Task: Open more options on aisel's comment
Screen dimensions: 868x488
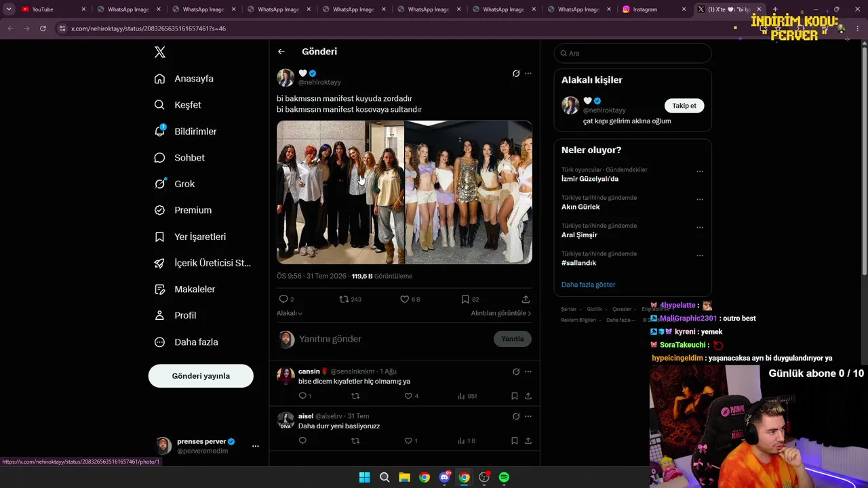Action: pos(528,416)
